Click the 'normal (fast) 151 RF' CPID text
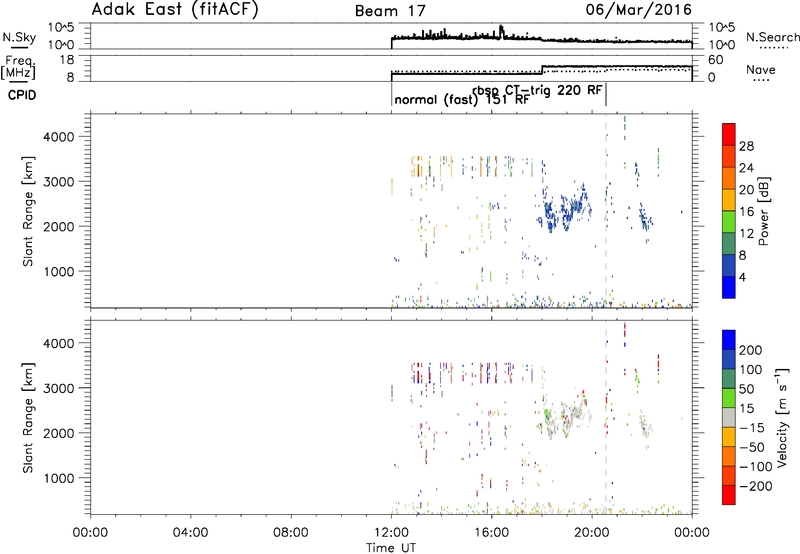The height and width of the screenshot is (554, 800). pos(462,100)
